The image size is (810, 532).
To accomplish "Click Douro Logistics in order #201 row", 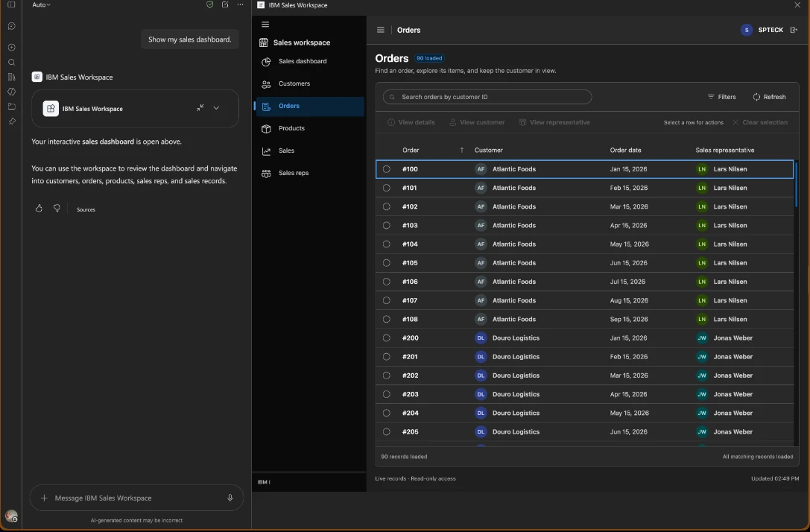I will [516, 357].
